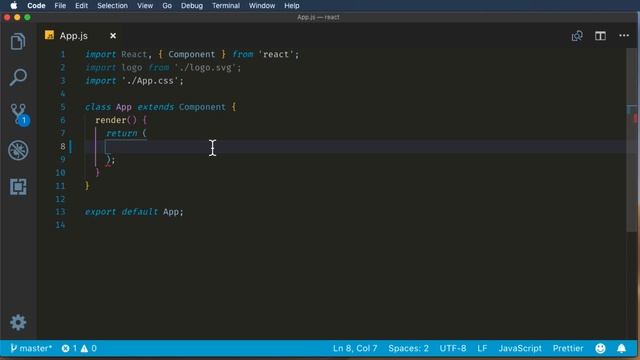This screenshot has height=360, width=640.
Task: Click the './logo.svg' import path
Action: click(205, 67)
